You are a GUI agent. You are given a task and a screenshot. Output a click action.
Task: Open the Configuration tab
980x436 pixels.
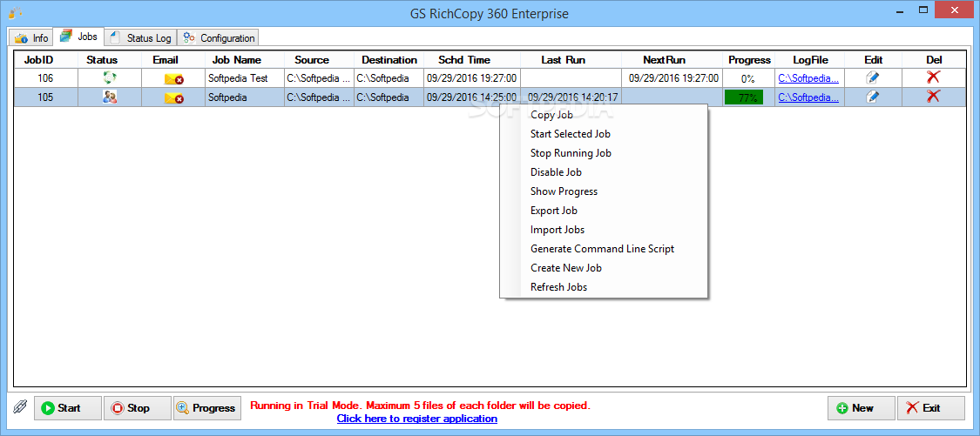pos(218,37)
